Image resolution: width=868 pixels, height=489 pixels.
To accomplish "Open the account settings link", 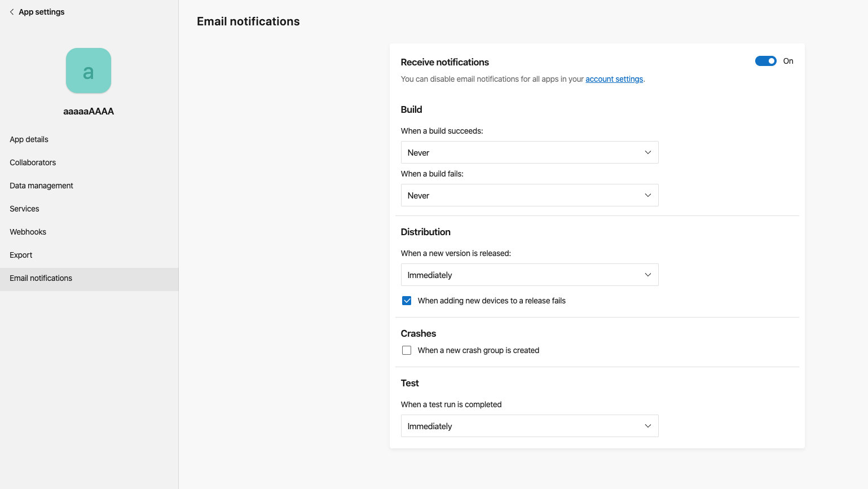I will tap(614, 79).
